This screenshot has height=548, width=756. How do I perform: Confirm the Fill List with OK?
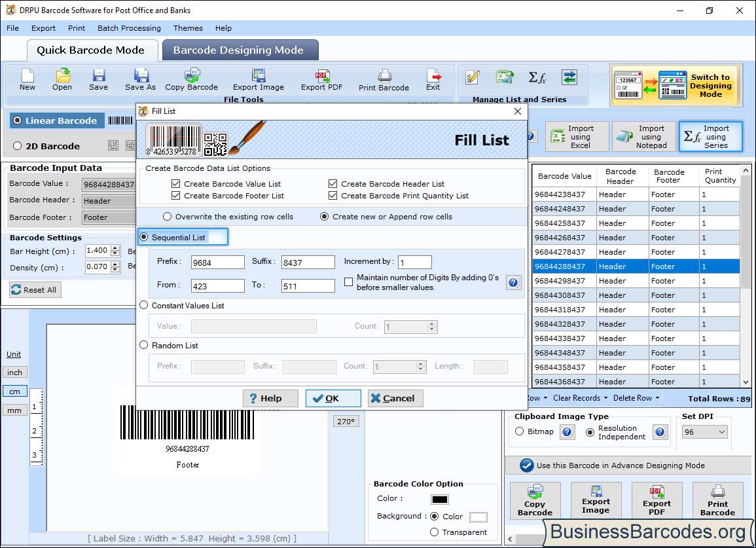[333, 398]
